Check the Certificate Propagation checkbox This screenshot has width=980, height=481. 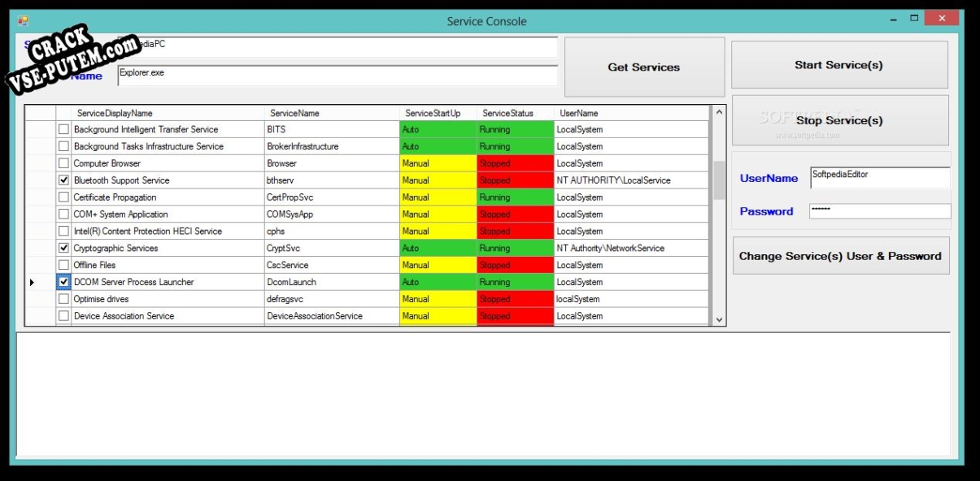[63, 197]
